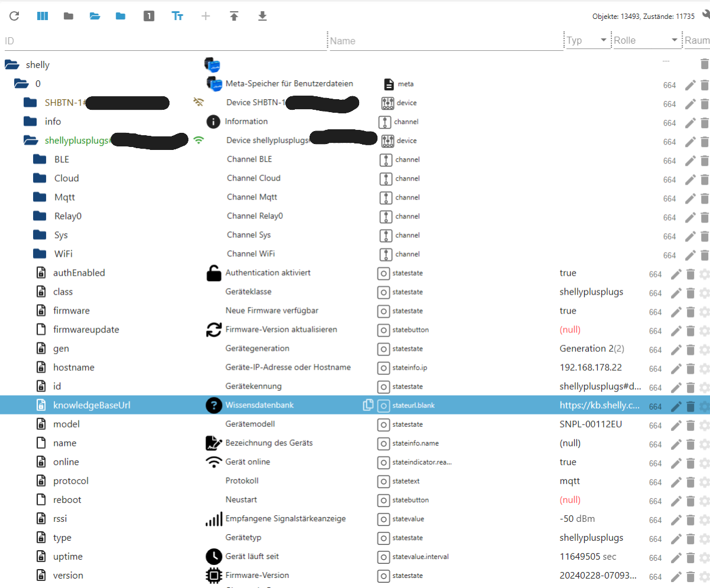Collapse the '0' instance folder

21,84
